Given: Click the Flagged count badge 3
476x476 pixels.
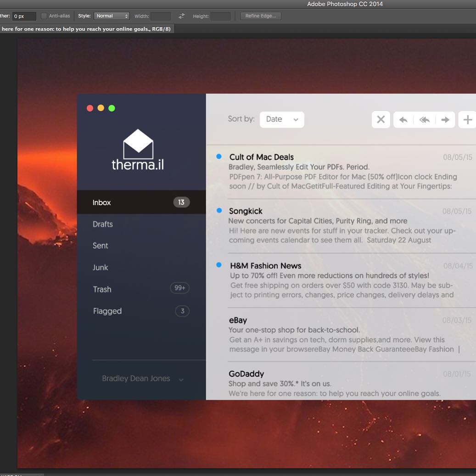Looking at the screenshot, I should click(182, 311).
